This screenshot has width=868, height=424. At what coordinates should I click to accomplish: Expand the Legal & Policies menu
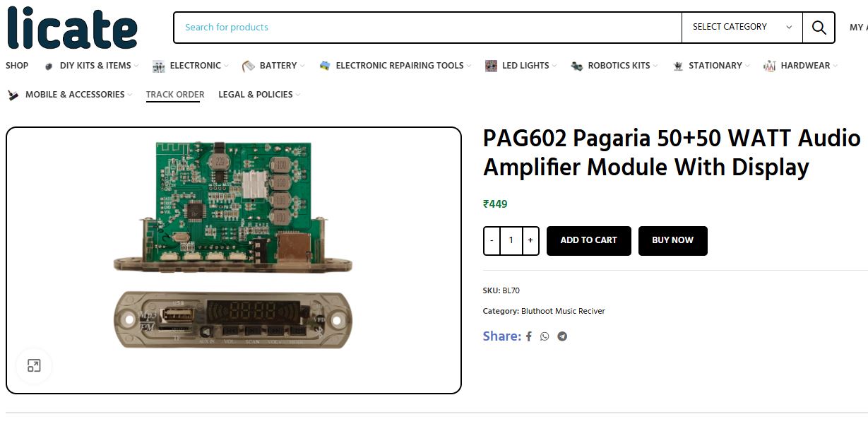[259, 95]
